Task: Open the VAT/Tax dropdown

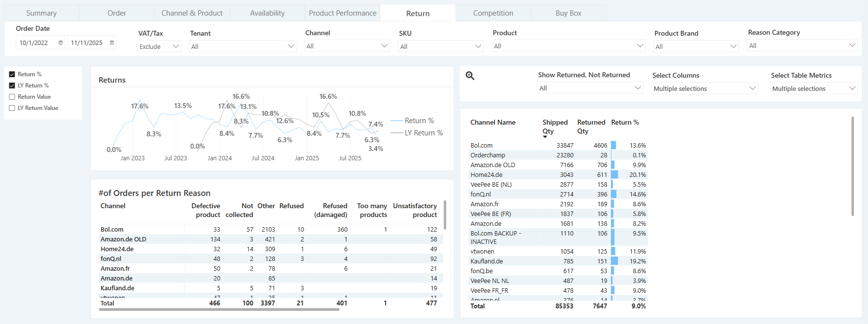Action: click(159, 46)
